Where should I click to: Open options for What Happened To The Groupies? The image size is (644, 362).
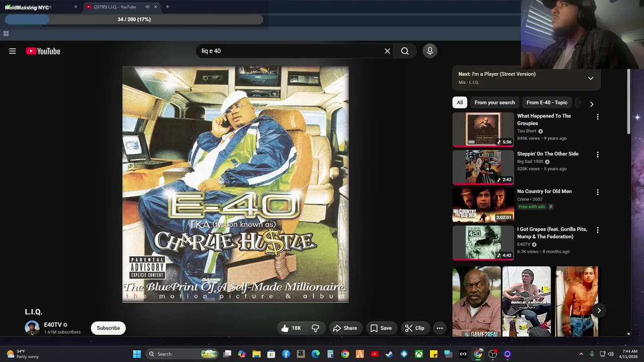[x=598, y=117]
